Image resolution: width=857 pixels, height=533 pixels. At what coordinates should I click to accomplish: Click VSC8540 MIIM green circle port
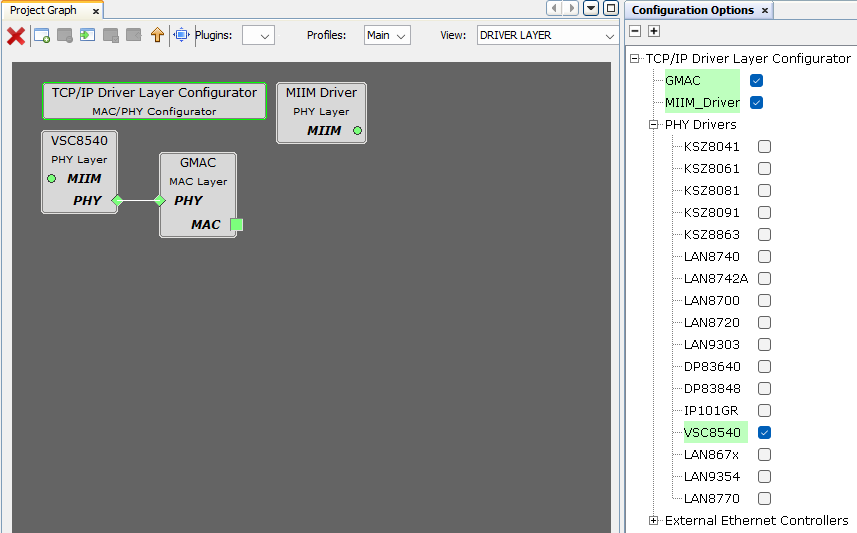tap(51, 179)
